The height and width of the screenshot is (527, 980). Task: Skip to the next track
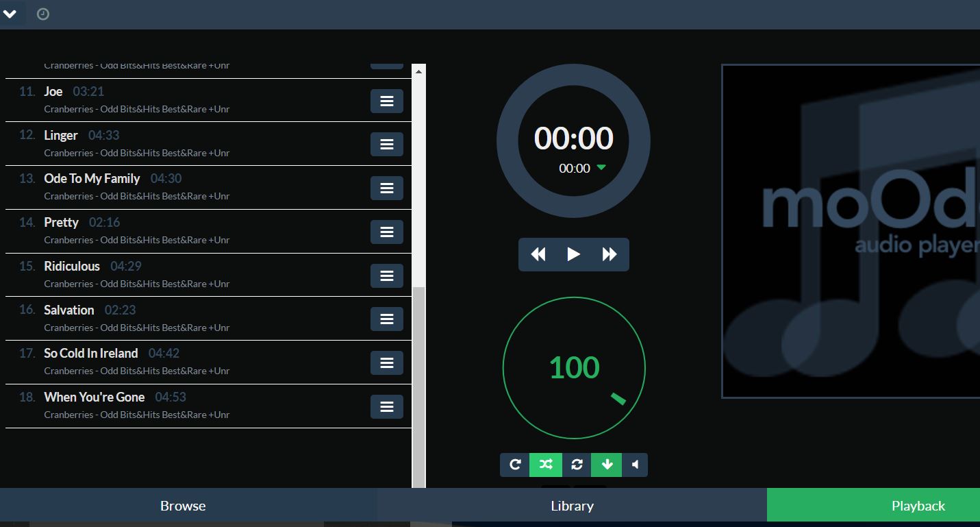(x=610, y=254)
